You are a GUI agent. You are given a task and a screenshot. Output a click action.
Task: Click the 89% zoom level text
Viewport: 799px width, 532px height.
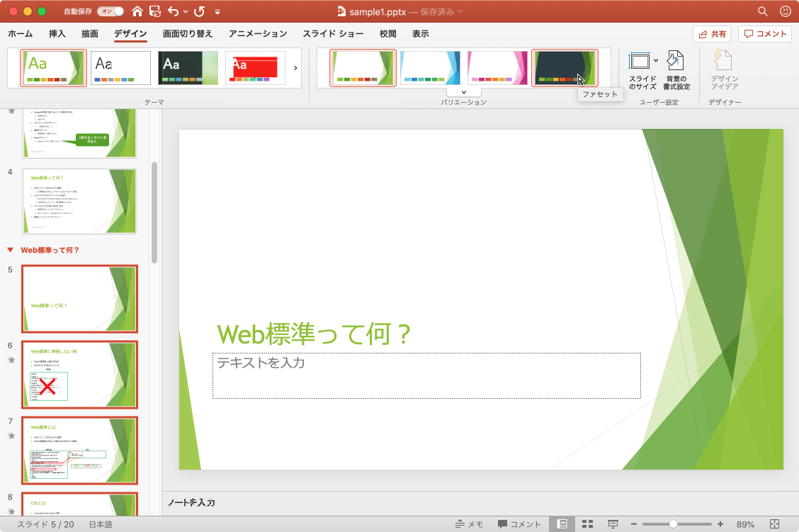(x=745, y=523)
